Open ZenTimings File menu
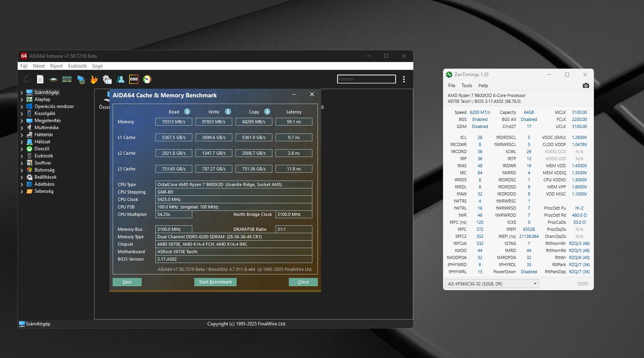This screenshot has height=358, width=644. click(x=452, y=86)
